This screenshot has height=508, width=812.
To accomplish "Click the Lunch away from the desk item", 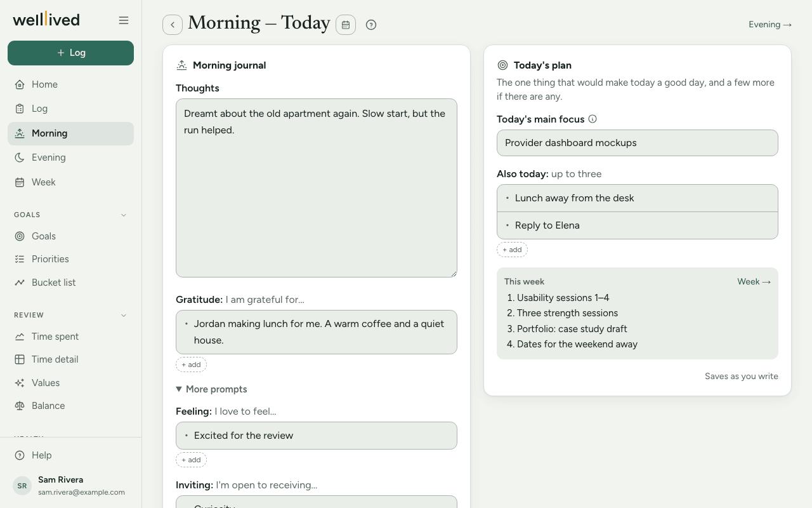I will [x=638, y=198].
